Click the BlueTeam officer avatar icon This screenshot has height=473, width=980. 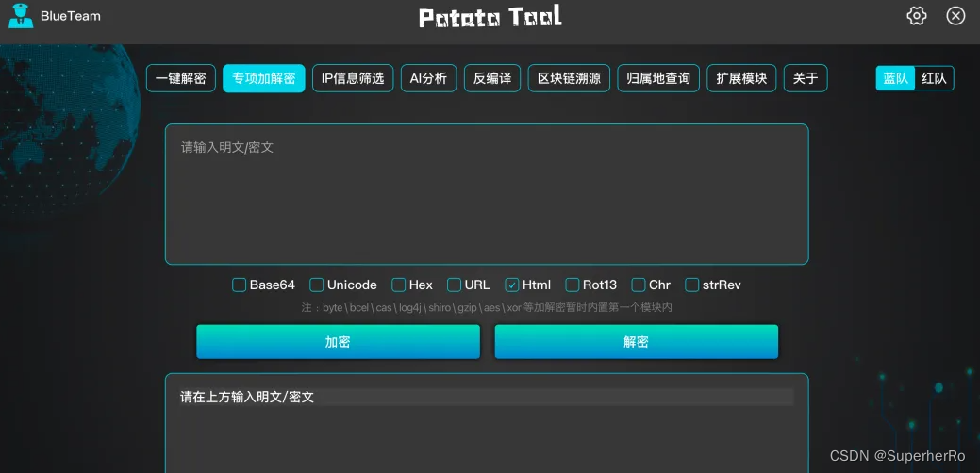click(21, 16)
